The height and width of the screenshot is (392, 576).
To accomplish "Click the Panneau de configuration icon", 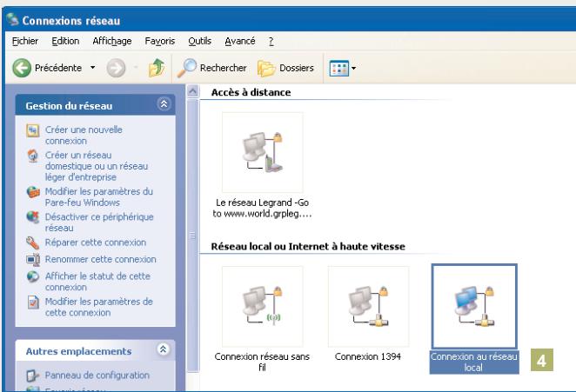I will (33, 375).
